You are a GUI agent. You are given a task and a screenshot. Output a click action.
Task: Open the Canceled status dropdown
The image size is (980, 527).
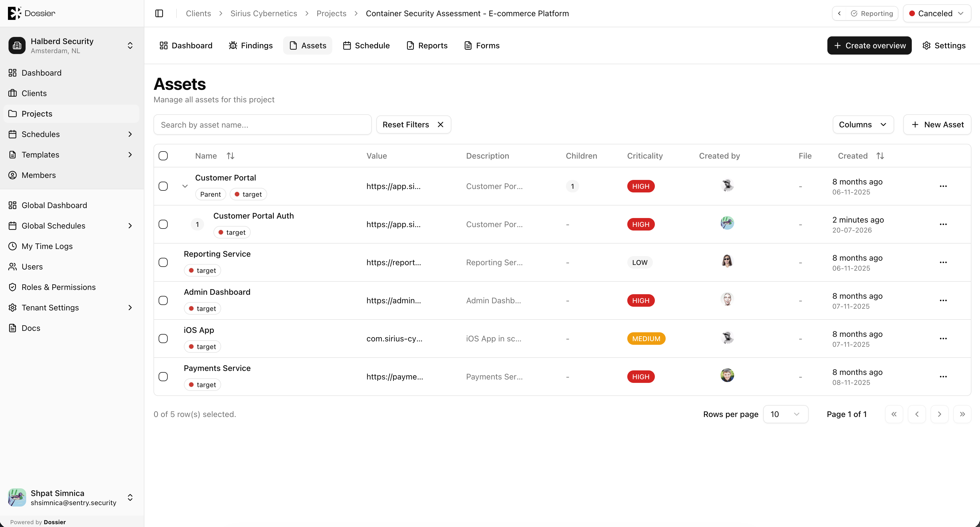pos(937,13)
